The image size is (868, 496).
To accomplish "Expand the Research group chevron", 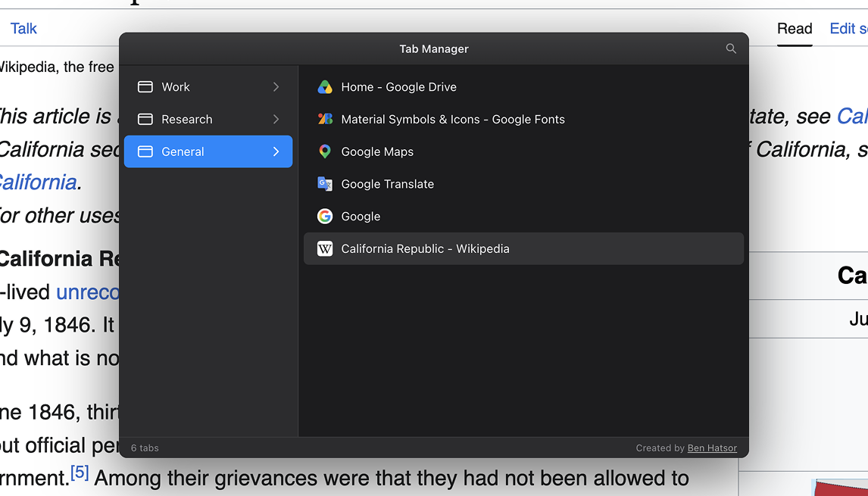I will point(276,119).
